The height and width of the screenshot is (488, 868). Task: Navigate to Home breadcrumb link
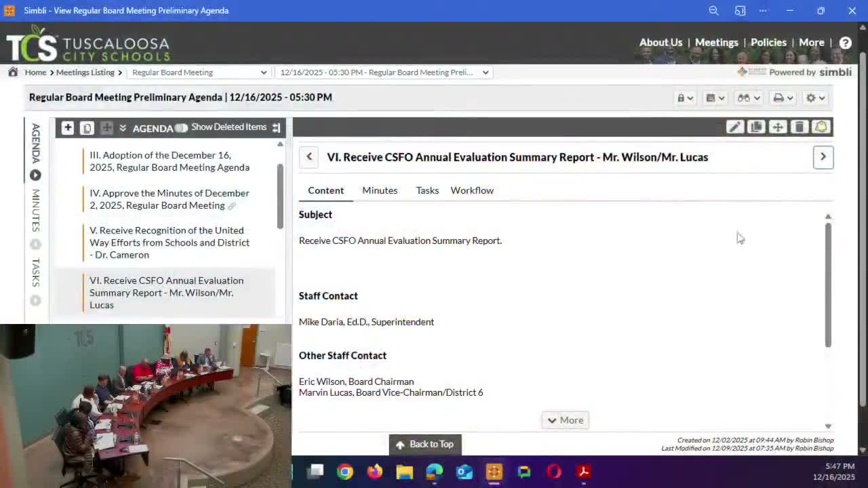click(x=35, y=73)
